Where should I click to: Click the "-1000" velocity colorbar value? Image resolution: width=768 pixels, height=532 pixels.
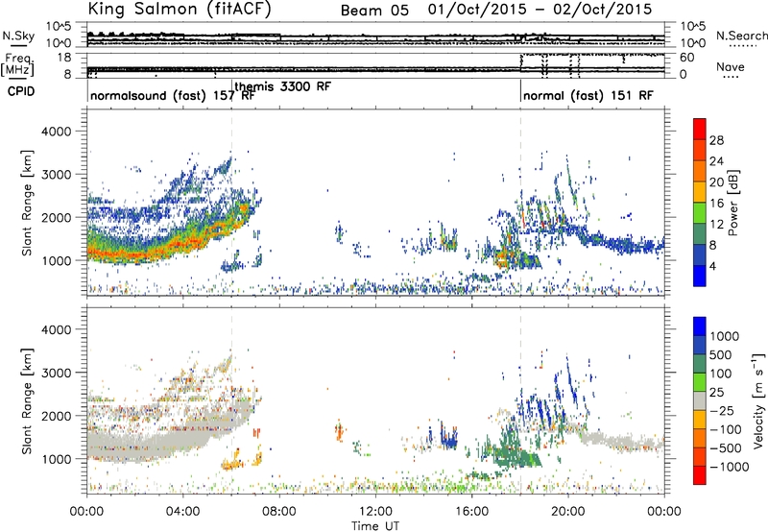[x=730, y=467]
